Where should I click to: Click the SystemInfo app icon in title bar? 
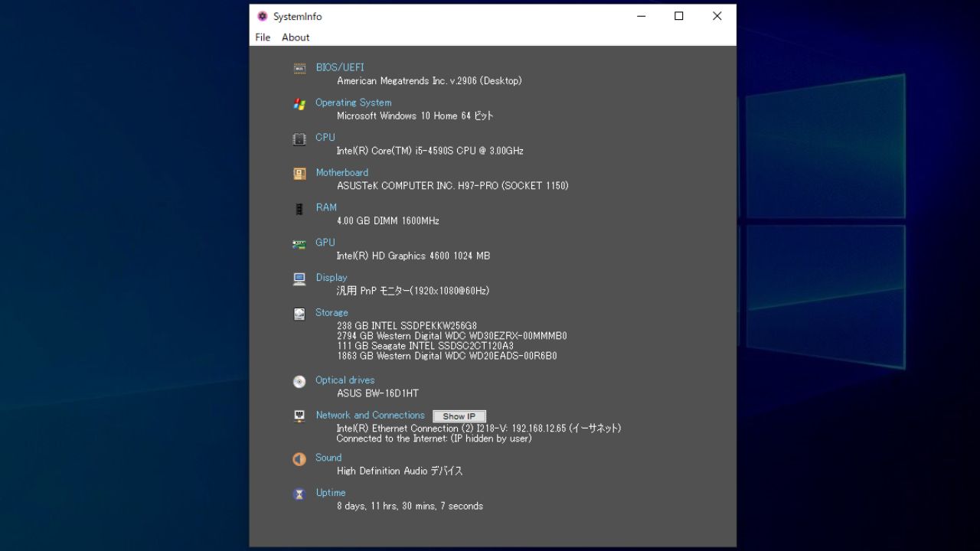(263, 16)
